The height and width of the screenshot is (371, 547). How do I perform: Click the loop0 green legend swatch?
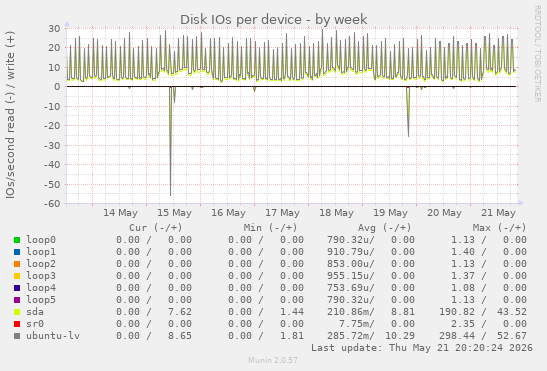click(x=17, y=240)
